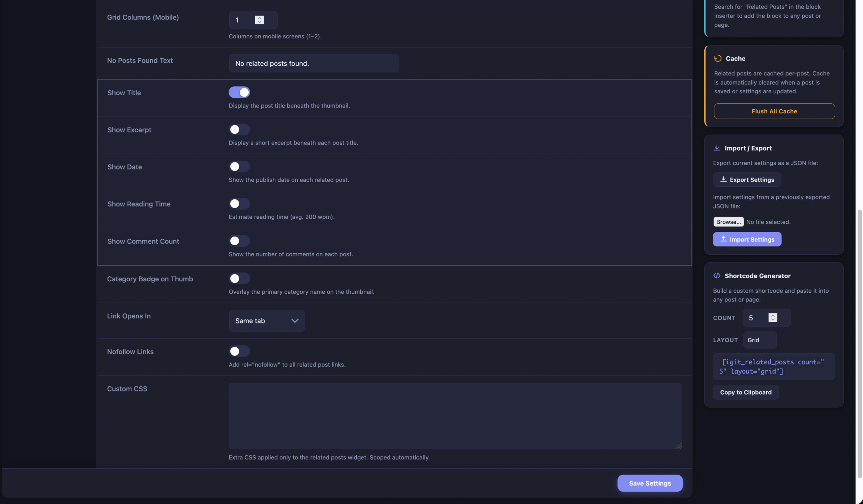Click the upload icon inside Import Settings button
Screen dimensions: 863x504
click(x=724, y=239)
